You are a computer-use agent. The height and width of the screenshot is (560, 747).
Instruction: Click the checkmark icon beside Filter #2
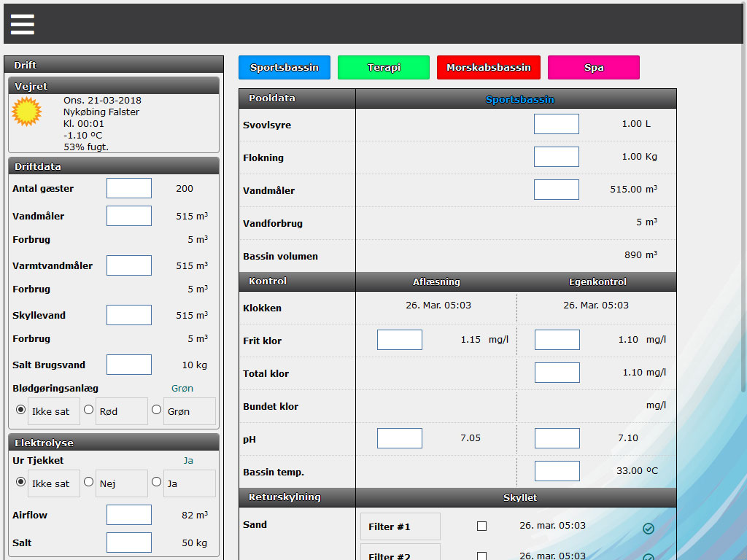pyautogui.click(x=649, y=557)
